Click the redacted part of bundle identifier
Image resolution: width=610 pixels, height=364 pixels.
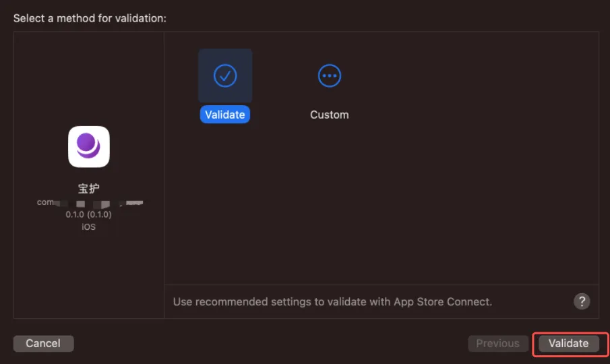pyautogui.click(x=101, y=202)
